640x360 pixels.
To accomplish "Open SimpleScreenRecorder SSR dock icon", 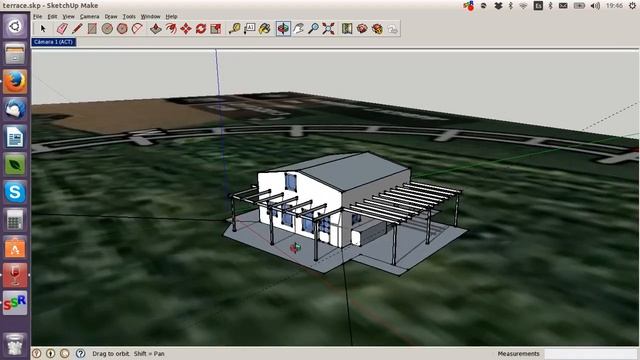I will (x=15, y=303).
